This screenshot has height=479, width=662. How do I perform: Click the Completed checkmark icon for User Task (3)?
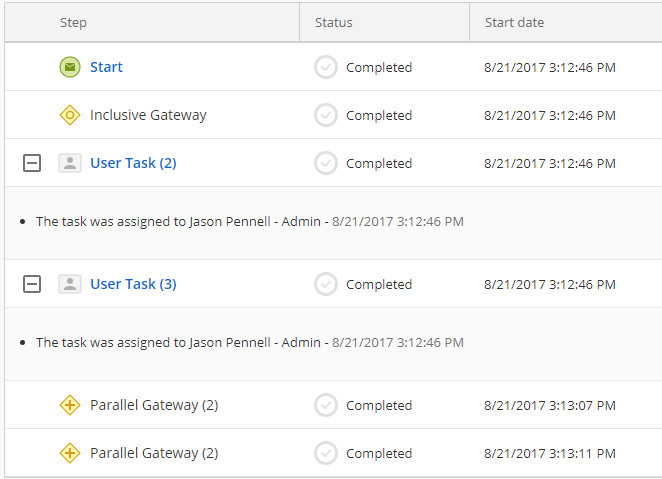click(326, 284)
